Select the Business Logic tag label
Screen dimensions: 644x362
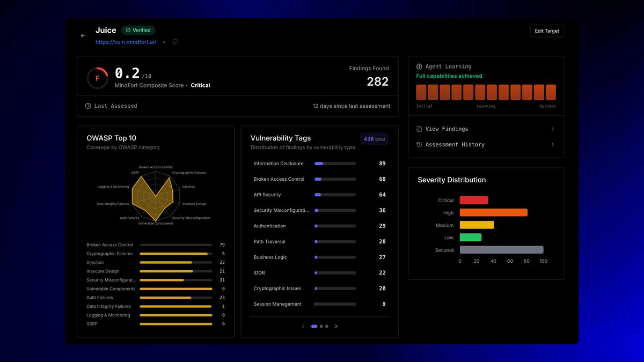[270, 257]
